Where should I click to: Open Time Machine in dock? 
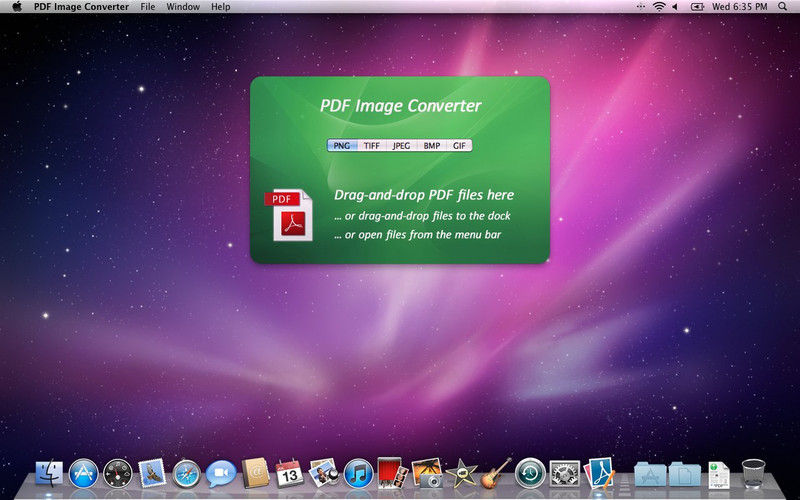point(530,473)
